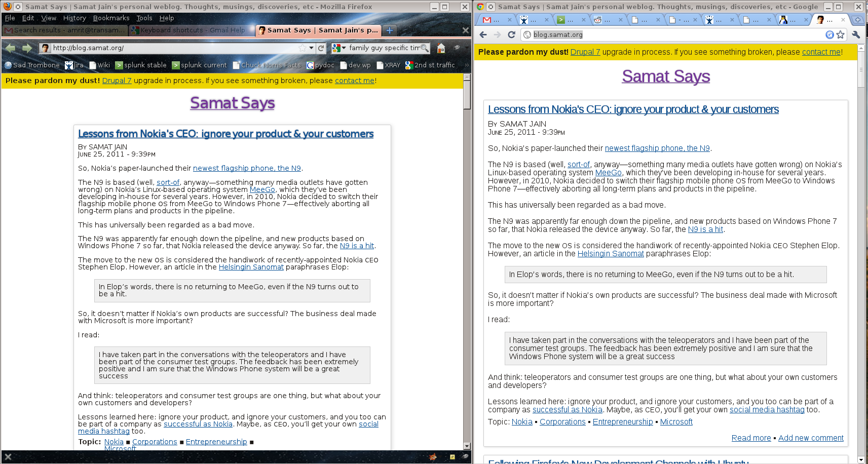Click Chrome back arrow
The image size is (868, 464).
483,35
